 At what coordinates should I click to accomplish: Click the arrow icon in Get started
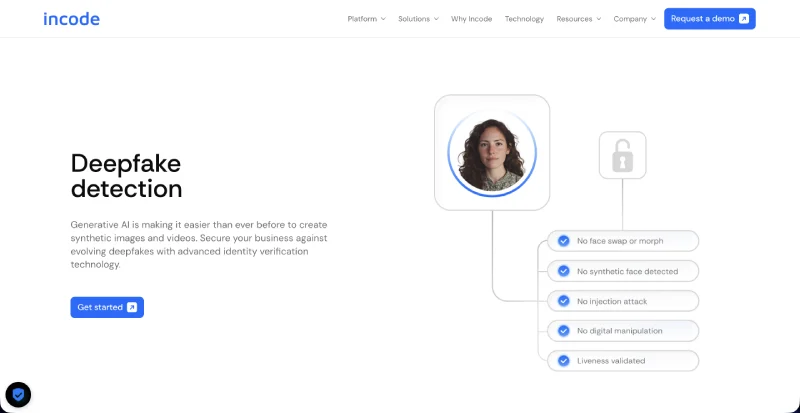(132, 307)
